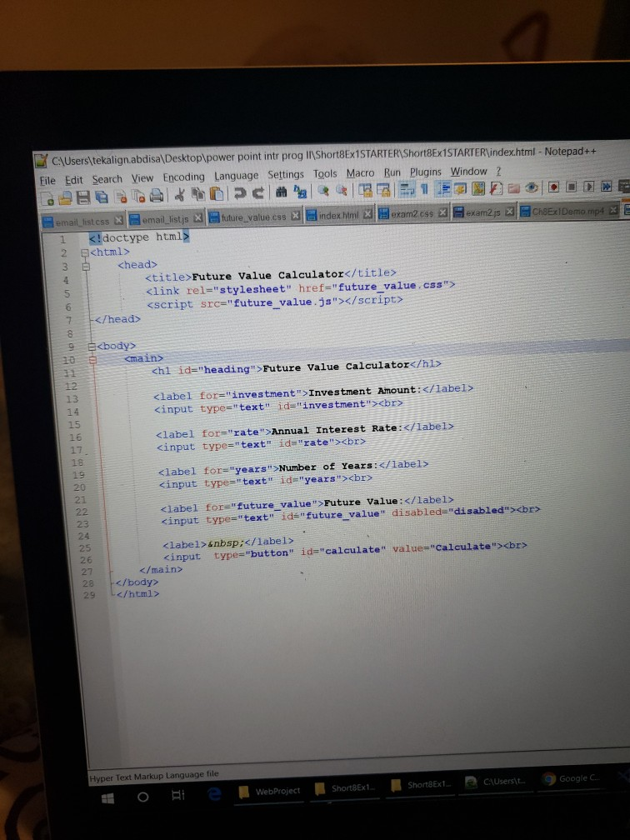Screen dimensions: 630x840
Task: Click the Zoom Out magnifier icon
Action: click(x=342, y=190)
